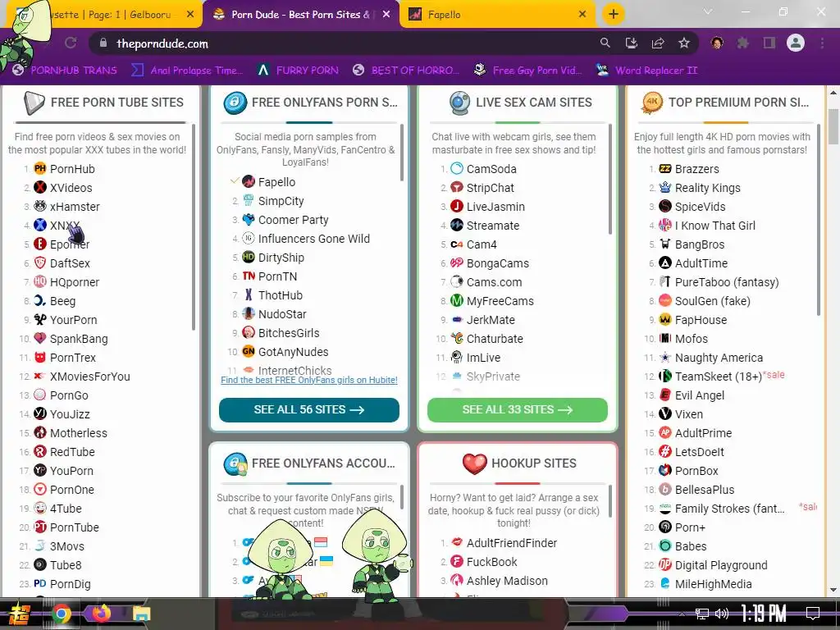Click the install app icon in address bar
This screenshot has height=630, width=840.
(632, 43)
